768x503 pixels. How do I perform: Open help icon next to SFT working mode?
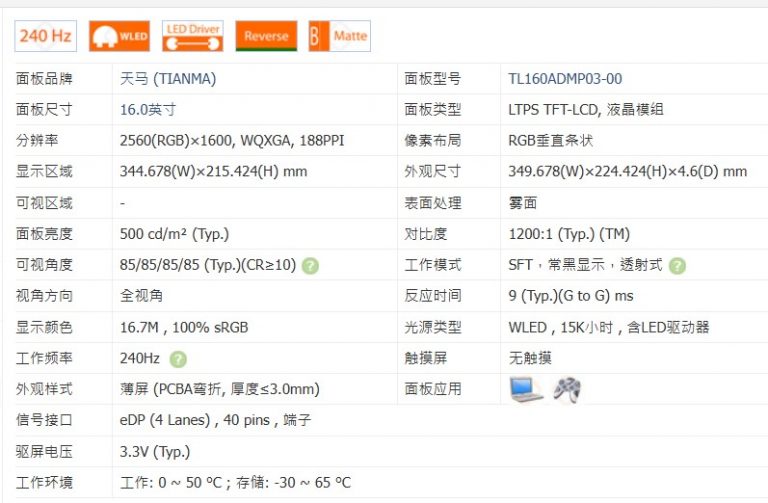tap(677, 266)
